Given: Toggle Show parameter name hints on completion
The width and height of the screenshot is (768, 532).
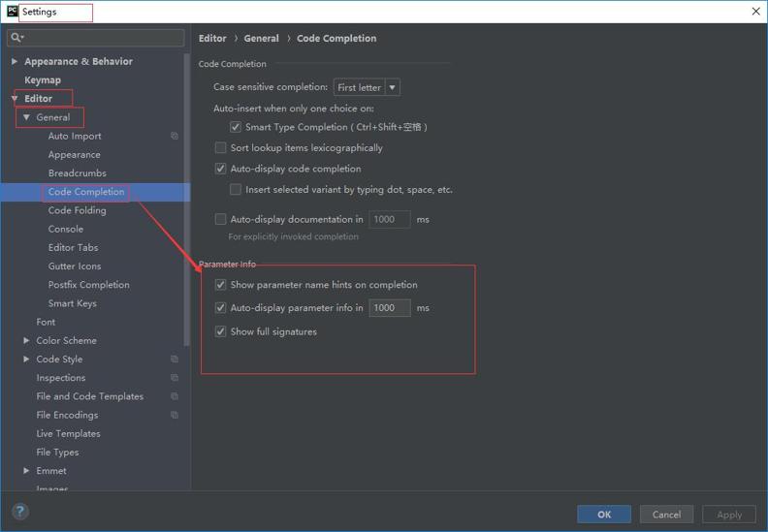Looking at the screenshot, I should tap(220, 284).
